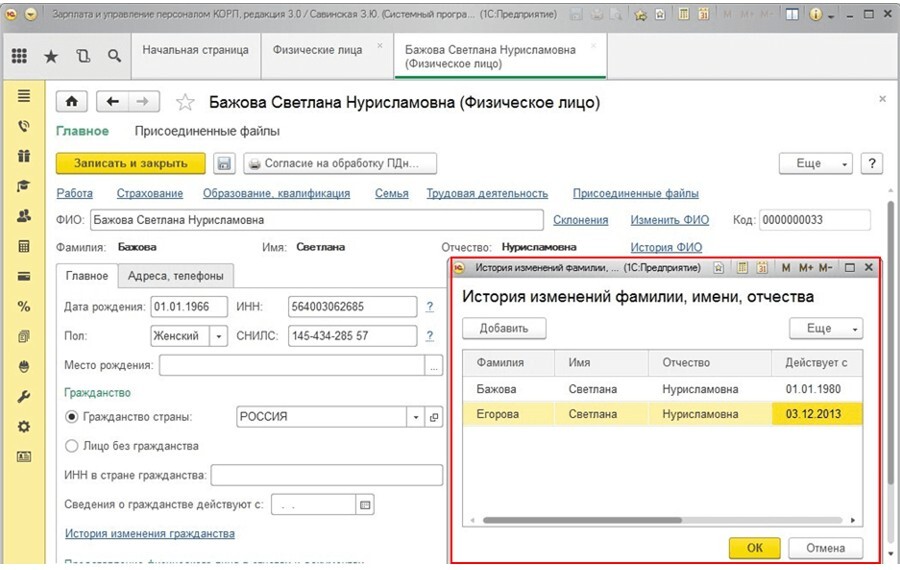Open the Главное form tab
Viewport: 900px width, 570px height.
click(x=87, y=276)
